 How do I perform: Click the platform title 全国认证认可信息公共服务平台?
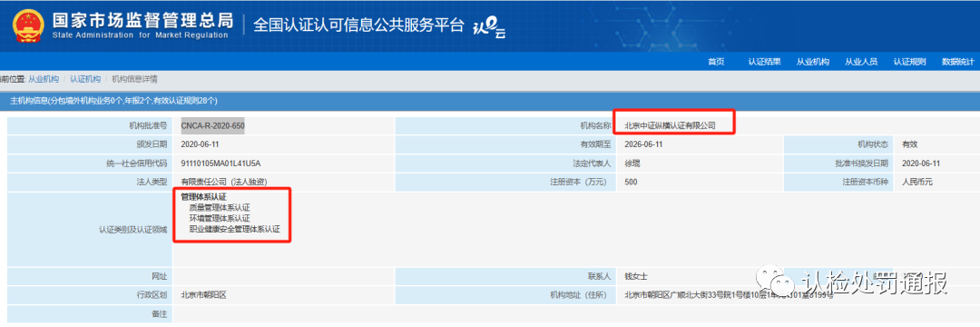click(358, 25)
